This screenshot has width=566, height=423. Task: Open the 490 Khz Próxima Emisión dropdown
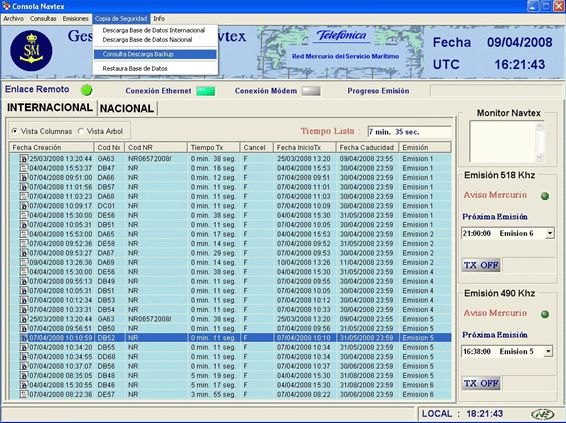pos(548,352)
